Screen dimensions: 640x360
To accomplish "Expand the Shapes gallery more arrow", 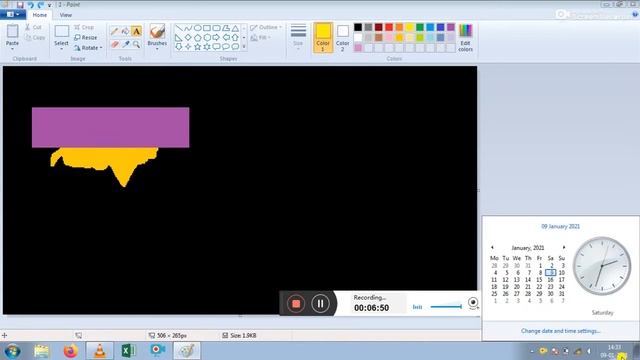I will click(x=244, y=47).
